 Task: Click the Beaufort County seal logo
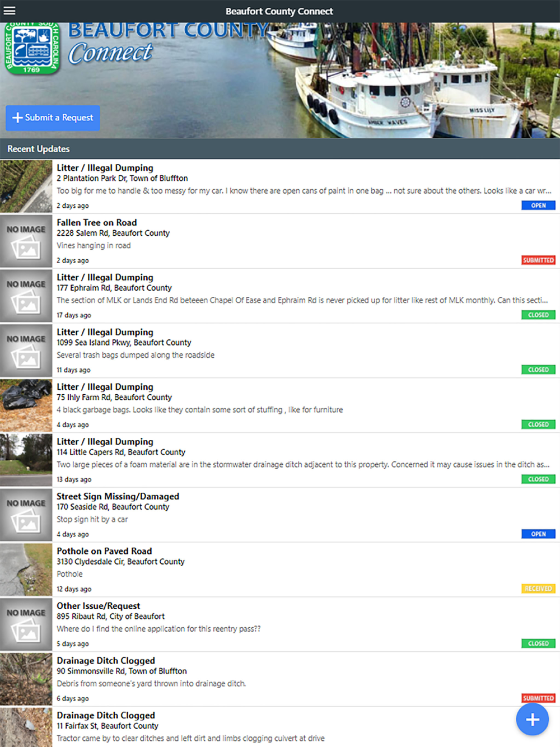coord(32,48)
